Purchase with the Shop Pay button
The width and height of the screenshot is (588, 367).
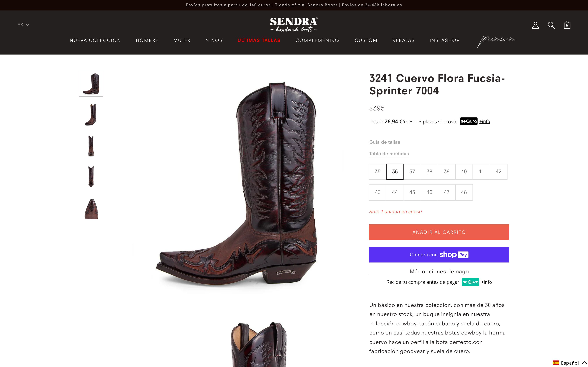439,255
